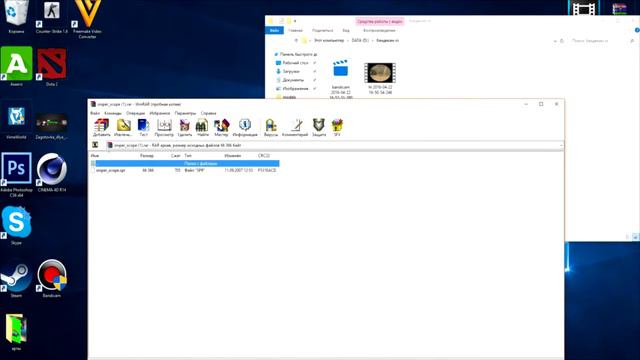Open the Options (Параметры) menu
This screenshot has height=360, width=640.
tap(185, 113)
